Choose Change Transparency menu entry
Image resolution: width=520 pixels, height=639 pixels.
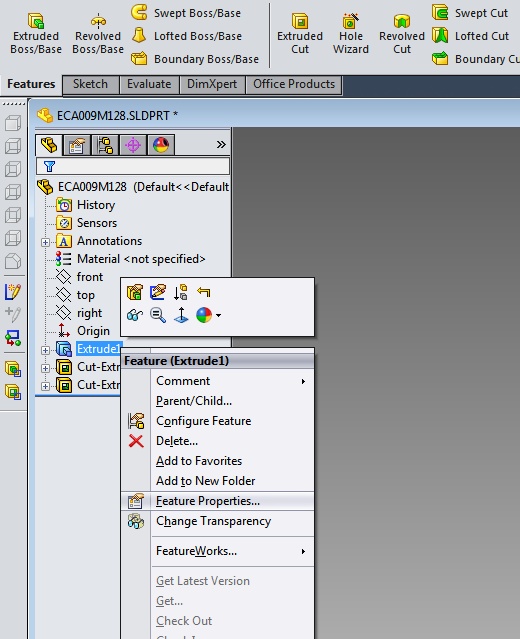point(217,521)
